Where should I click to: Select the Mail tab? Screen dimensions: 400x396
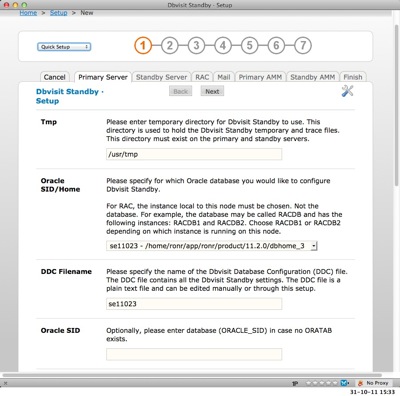(224, 77)
